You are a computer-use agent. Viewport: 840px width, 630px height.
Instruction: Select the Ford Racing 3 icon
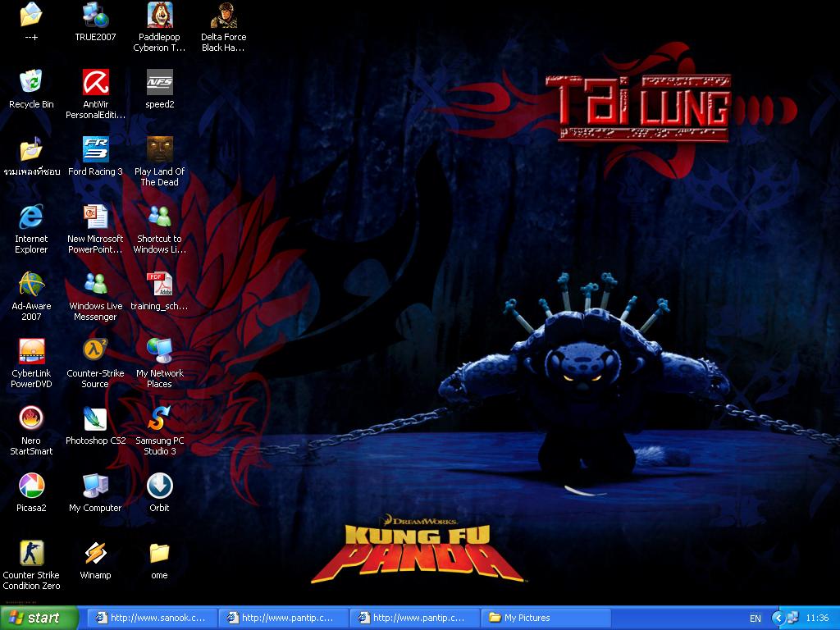click(95, 149)
